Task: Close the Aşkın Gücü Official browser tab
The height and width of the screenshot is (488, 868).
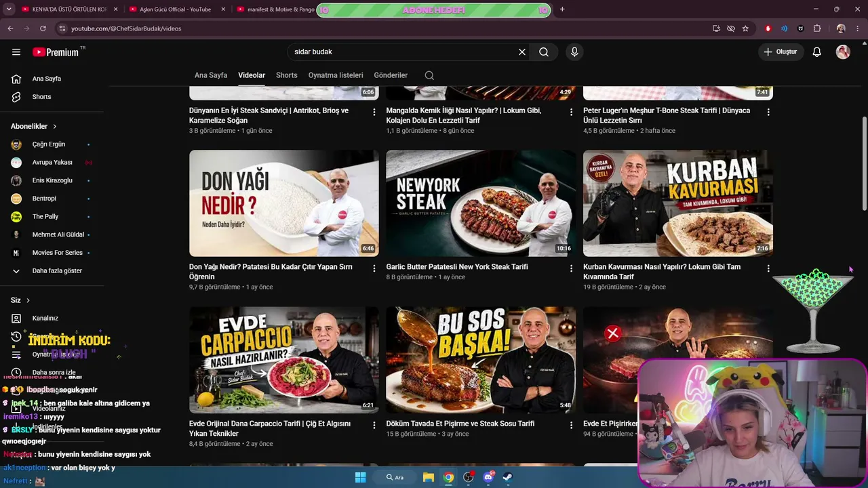Action: [223, 9]
